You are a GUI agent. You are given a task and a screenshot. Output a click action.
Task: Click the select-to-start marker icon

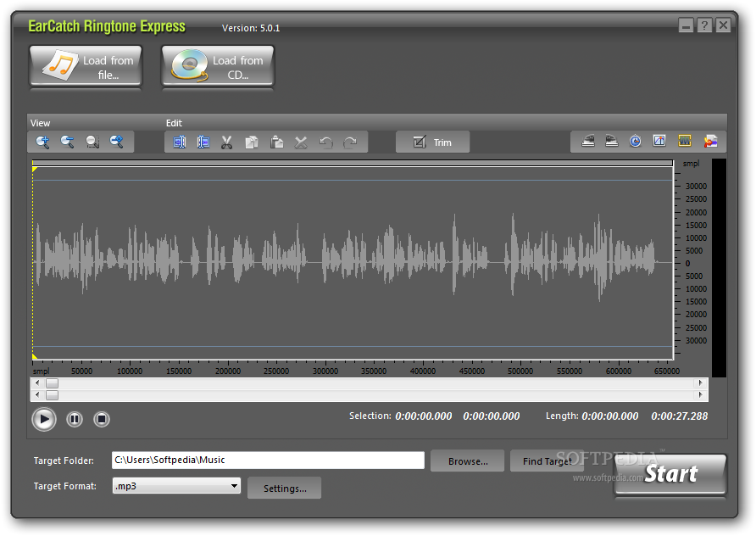click(180, 142)
